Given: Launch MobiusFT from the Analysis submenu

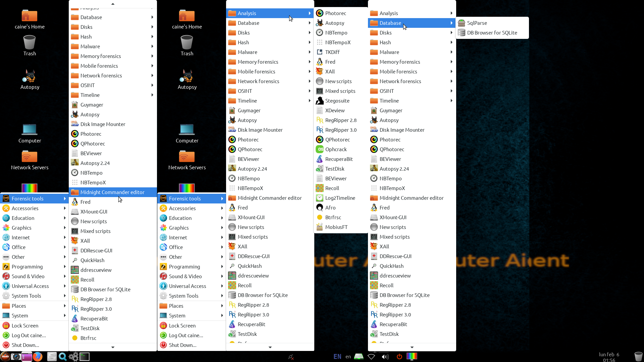Looking at the screenshot, I should [336, 227].
